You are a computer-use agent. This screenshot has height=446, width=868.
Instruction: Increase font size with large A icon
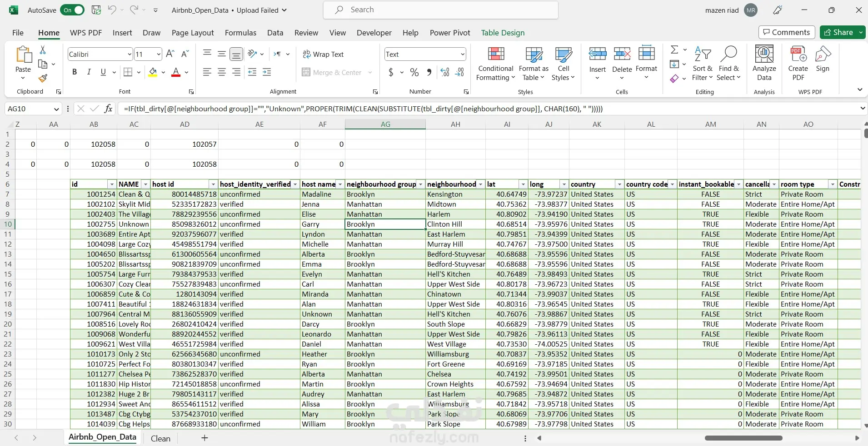[x=170, y=54]
